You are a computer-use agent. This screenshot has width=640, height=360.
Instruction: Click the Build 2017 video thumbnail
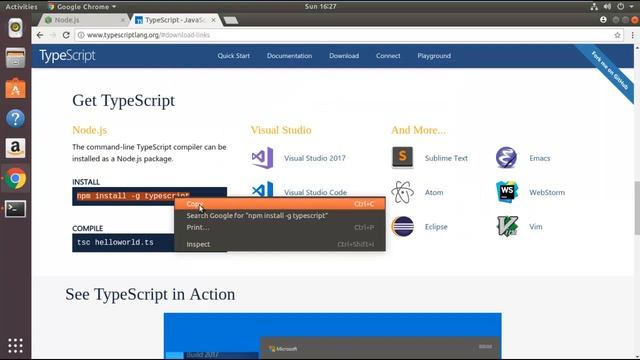[333, 336]
